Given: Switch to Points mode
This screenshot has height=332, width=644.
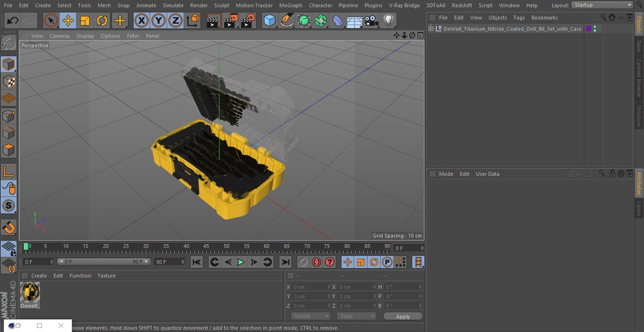Looking at the screenshot, I should [8, 116].
